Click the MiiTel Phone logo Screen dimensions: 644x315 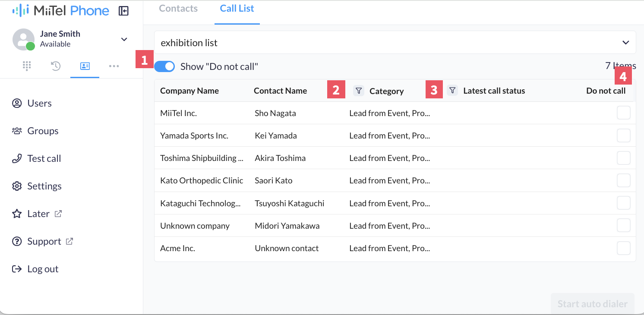pyautogui.click(x=60, y=10)
